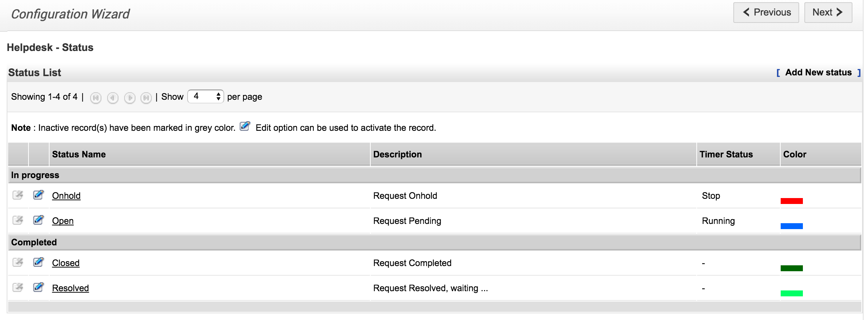868x320 pixels.
Task: Click the edit icon for Resolved status
Action: point(38,287)
